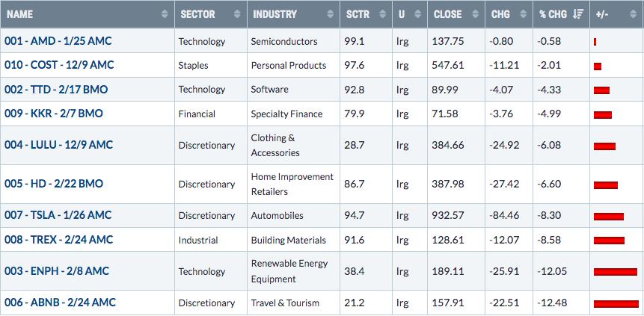The height and width of the screenshot is (316, 644).
Task: Click sort arrows in INDUSTRY column header
Action: pyautogui.click(x=330, y=14)
